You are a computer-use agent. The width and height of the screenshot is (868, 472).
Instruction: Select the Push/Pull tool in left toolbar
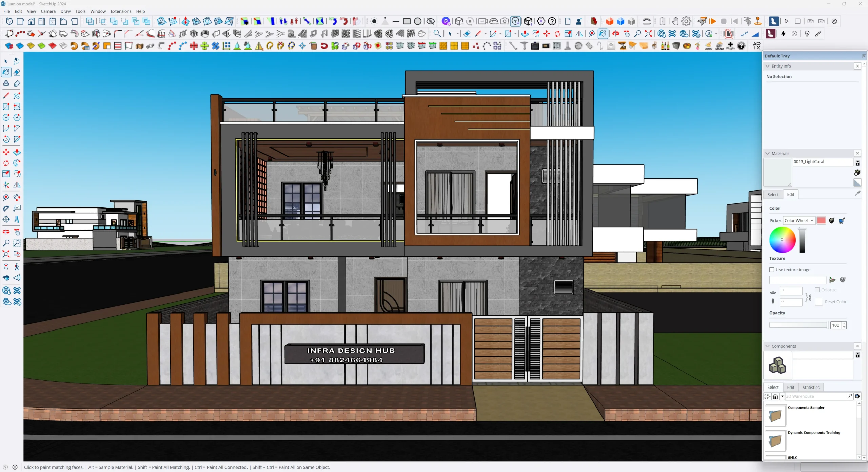tap(17, 152)
